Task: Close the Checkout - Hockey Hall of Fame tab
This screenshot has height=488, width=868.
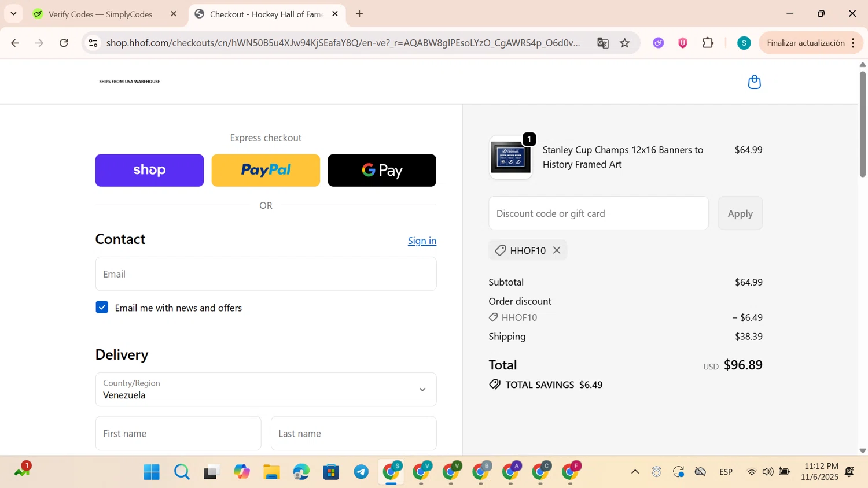Action: pyautogui.click(x=335, y=14)
